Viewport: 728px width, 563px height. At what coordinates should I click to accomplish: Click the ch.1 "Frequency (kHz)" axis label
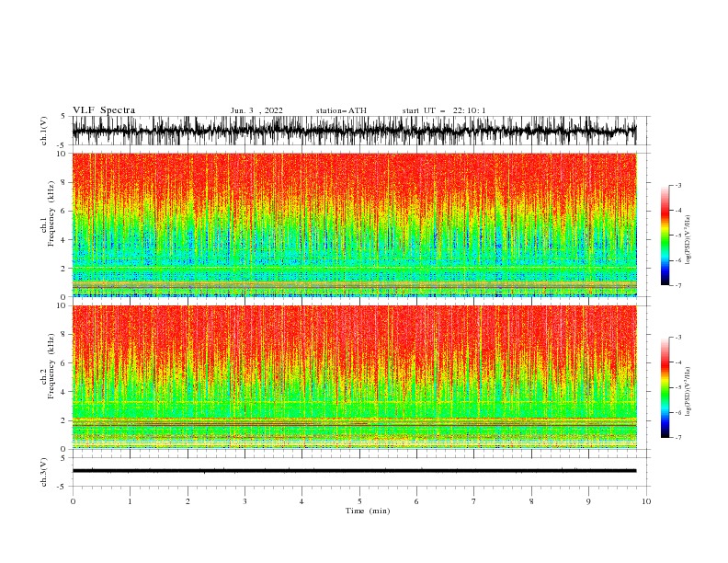[x=51, y=214]
